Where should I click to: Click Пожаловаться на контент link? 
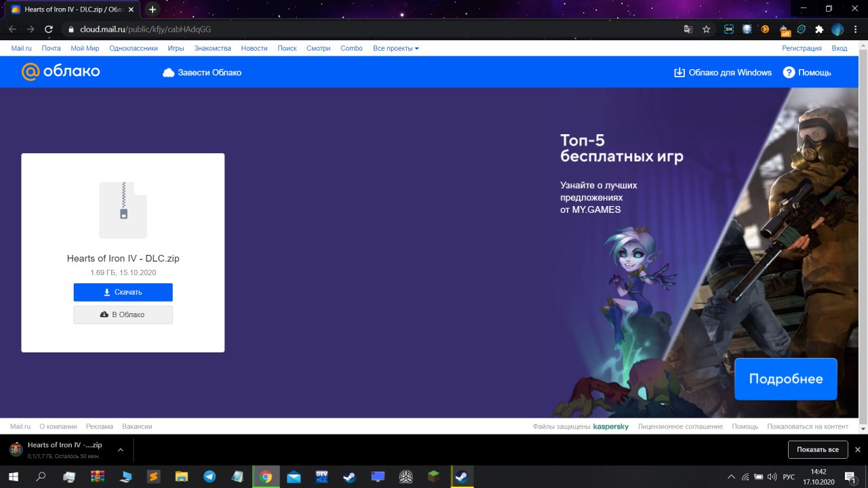[808, 426]
